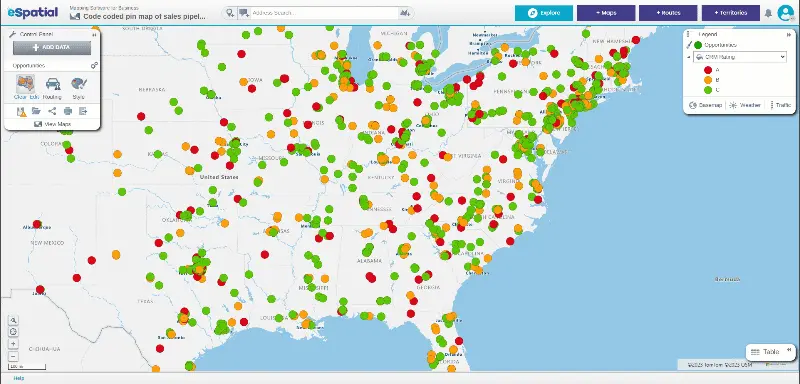This screenshot has width=800, height=384.
Task: Click the eSpatial logo
Action: (33, 12)
